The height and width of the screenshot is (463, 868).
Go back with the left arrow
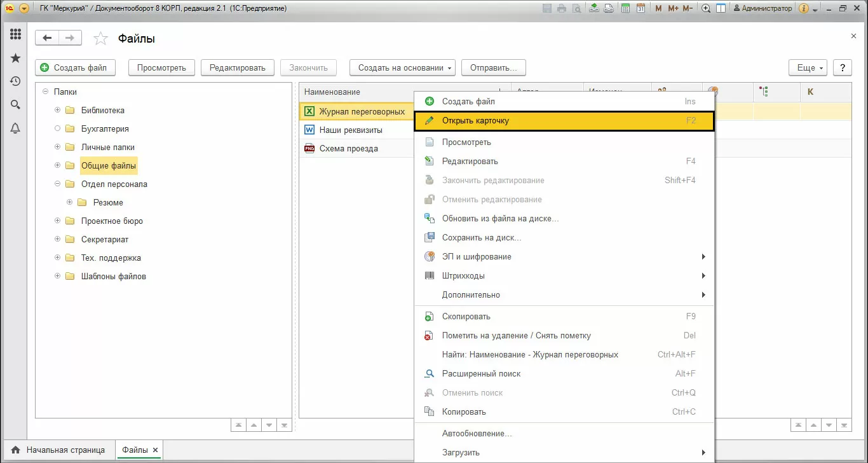click(x=47, y=38)
